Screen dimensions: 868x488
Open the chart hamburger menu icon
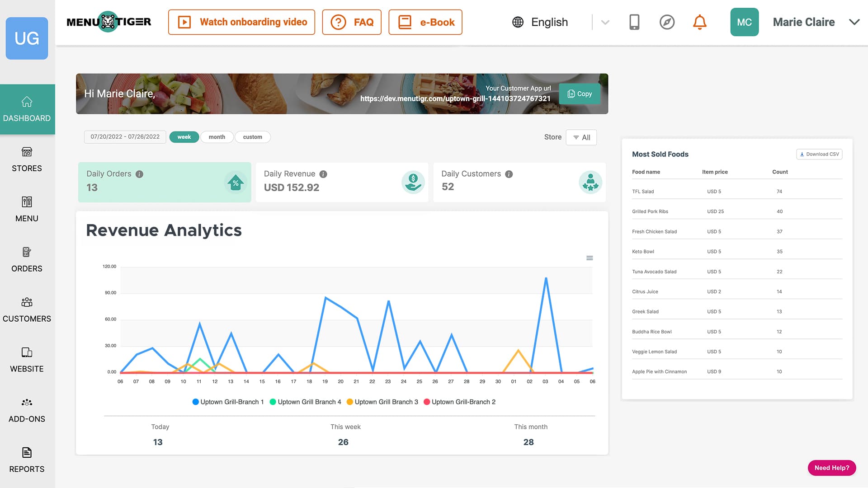[590, 258]
